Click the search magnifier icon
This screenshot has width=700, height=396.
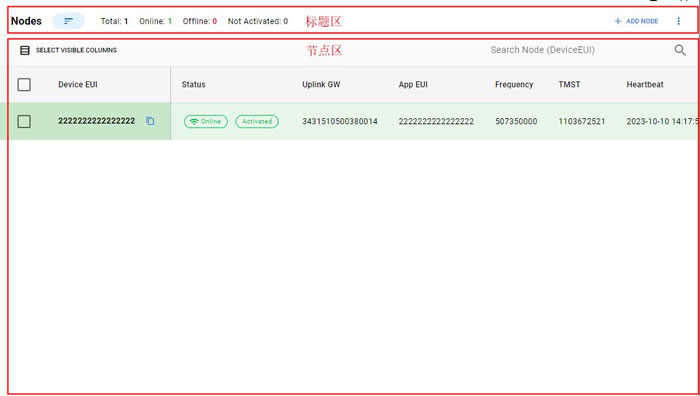tap(680, 50)
